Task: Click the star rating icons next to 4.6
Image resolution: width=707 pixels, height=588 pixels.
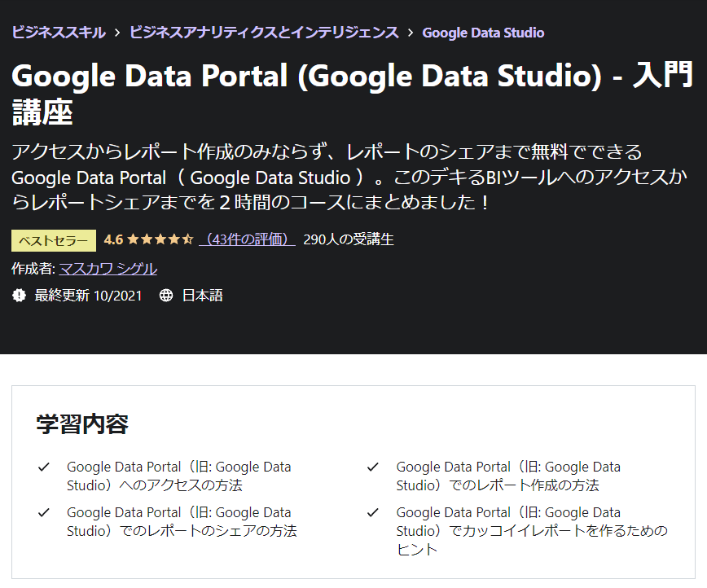Action: [160, 239]
